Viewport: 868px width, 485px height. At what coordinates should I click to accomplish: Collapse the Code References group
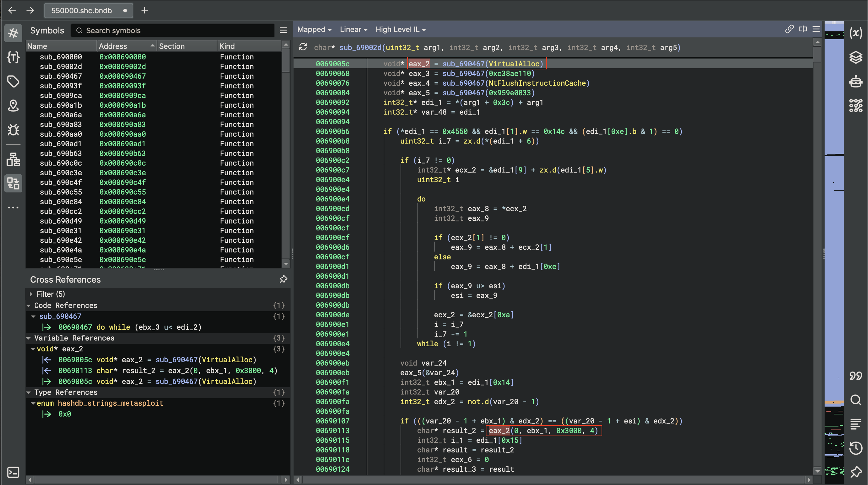pyautogui.click(x=29, y=306)
